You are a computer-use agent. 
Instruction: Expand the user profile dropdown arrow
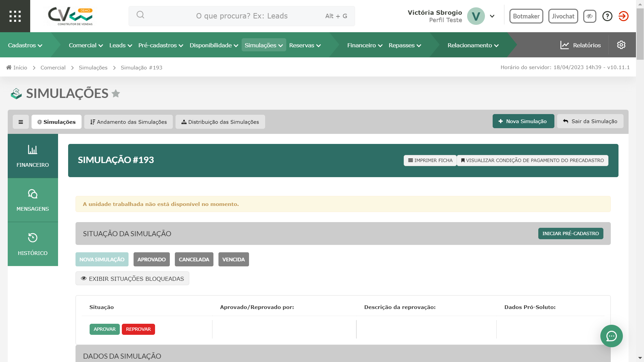(492, 16)
